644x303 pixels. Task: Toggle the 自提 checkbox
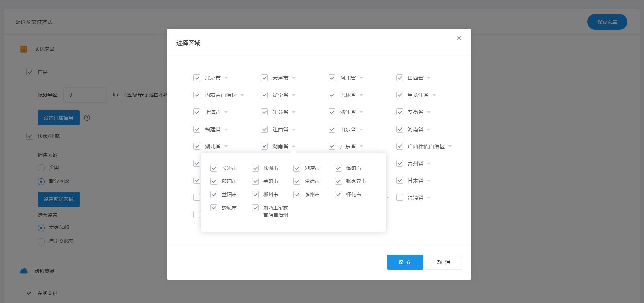[30, 72]
